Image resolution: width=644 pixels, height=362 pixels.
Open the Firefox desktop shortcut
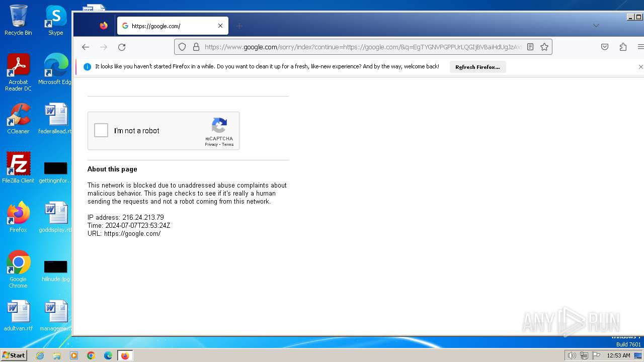point(18,217)
